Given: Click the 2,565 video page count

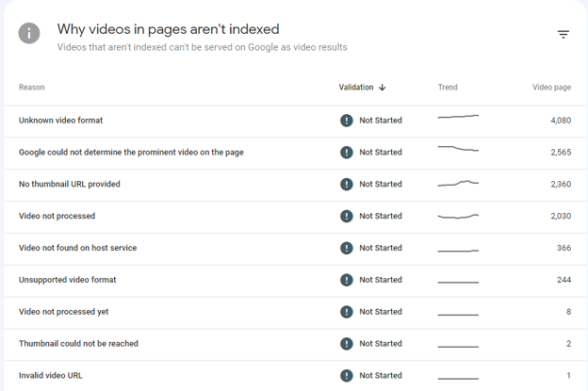Looking at the screenshot, I should tap(560, 153).
